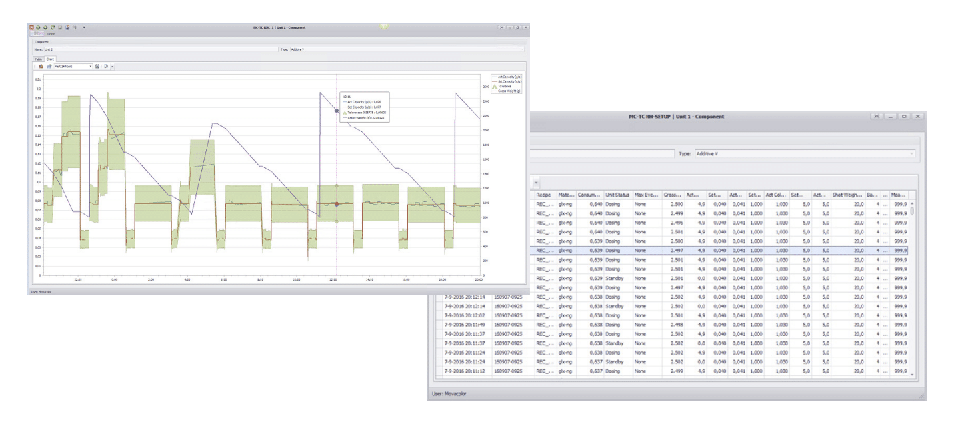Toggle the Gross Weight series in the legend
980x440 pixels.
508,91
